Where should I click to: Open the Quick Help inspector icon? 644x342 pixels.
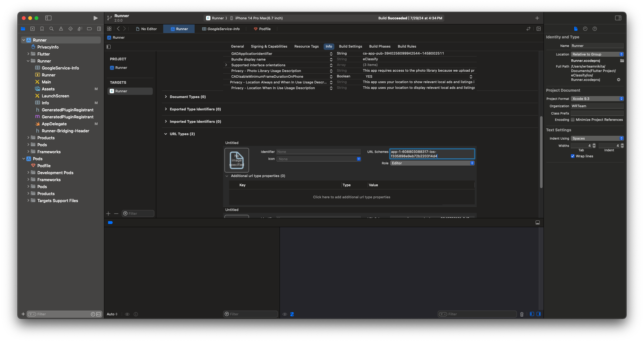(x=595, y=29)
